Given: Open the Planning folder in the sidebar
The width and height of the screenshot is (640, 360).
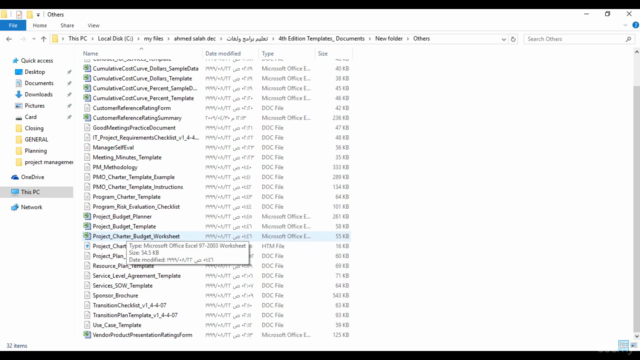Looking at the screenshot, I should click(36, 151).
